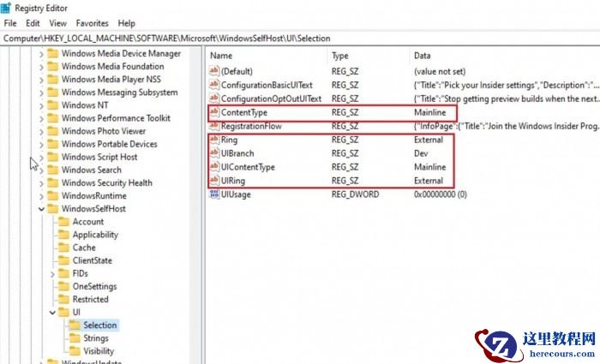Collapse the WindowsSelfHost key

(x=41, y=209)
